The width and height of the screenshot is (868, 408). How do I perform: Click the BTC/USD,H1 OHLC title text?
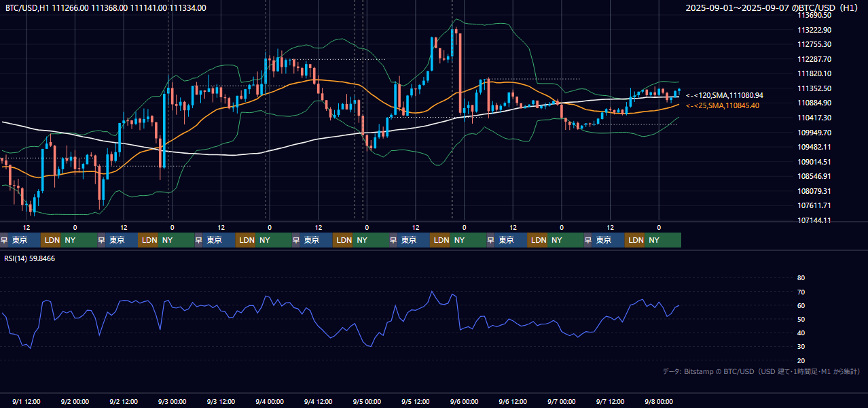pyautogui.click(x=106, y=8)
